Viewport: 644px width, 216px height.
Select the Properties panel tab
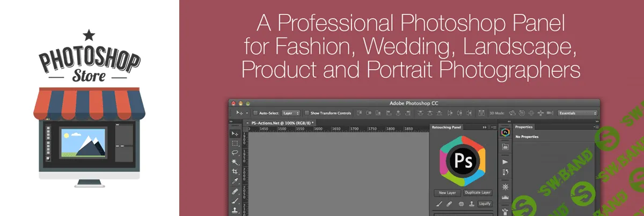click(x=524, y=127)
